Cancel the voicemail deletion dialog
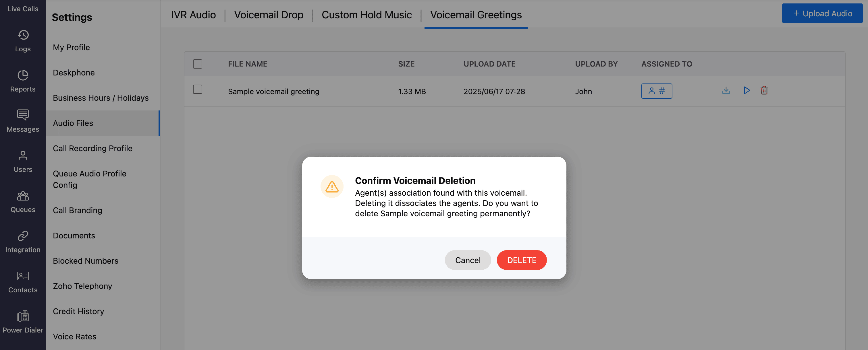 click(467, 260)
